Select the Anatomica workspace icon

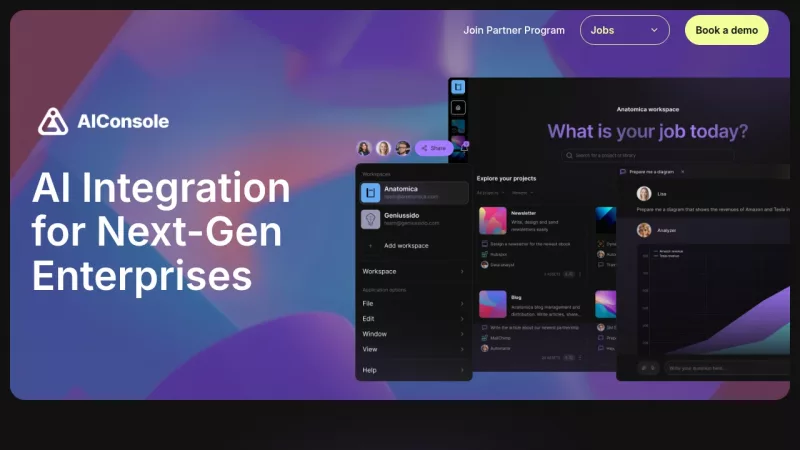(x=371, y=192)
